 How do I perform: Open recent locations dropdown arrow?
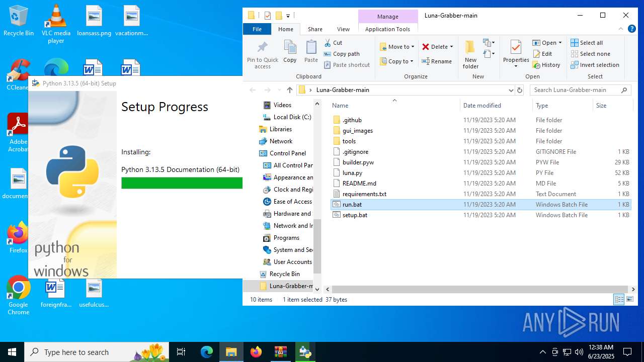click(279, 90)
